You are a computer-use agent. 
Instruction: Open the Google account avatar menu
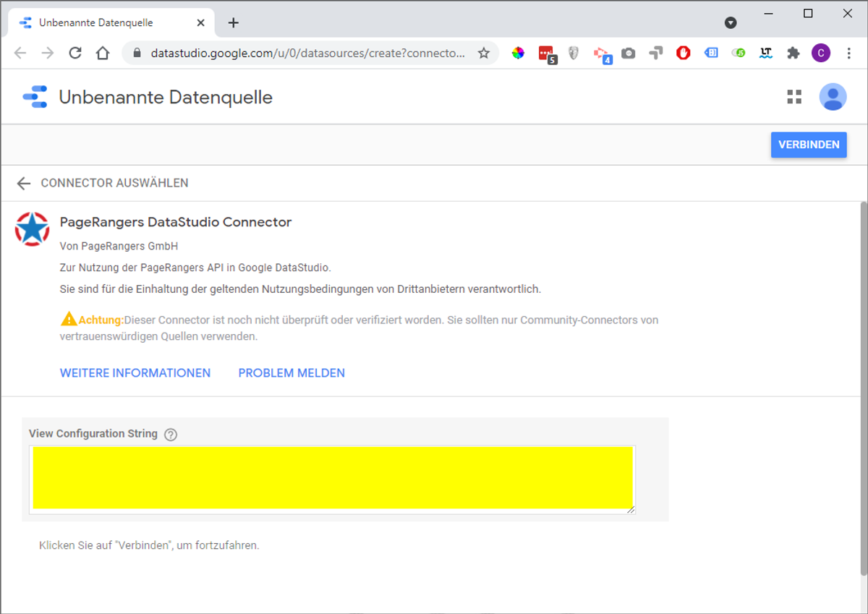833,97
